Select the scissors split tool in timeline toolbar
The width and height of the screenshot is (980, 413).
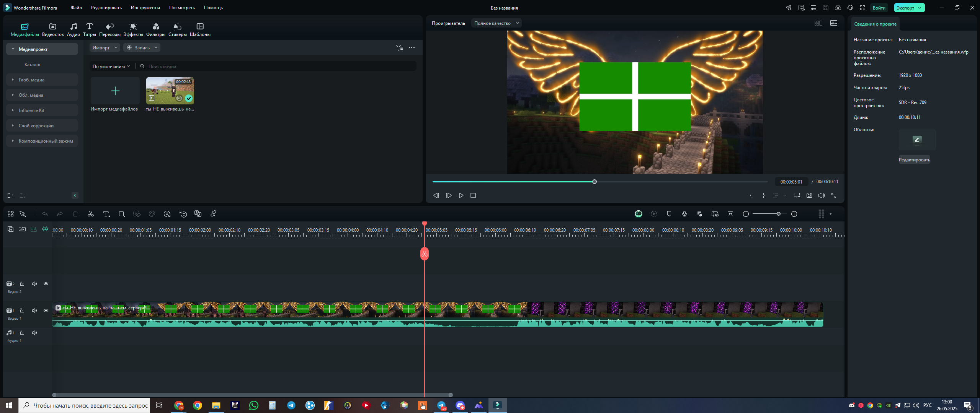pos(91,214)
